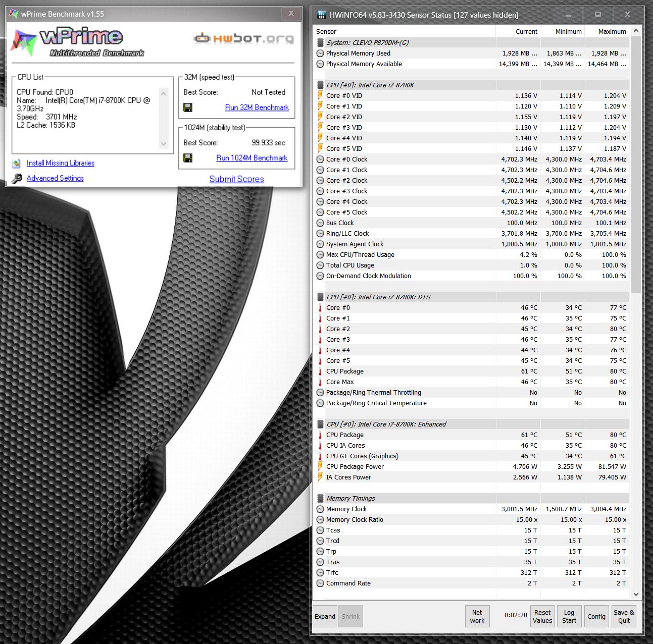The width and height of the screenshot is (653, 644).
Task: Select the DTS section chip icon
Action: [x=320, y=297]
